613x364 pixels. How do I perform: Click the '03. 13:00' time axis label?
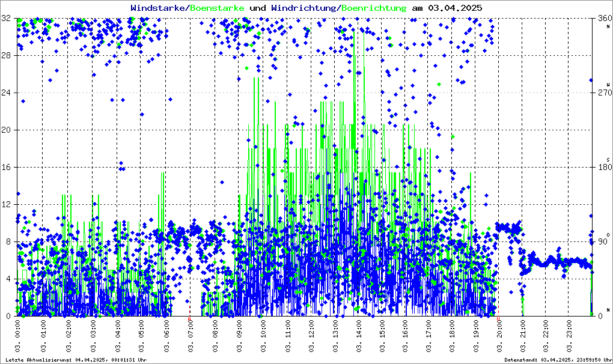[x=335, y=336]
